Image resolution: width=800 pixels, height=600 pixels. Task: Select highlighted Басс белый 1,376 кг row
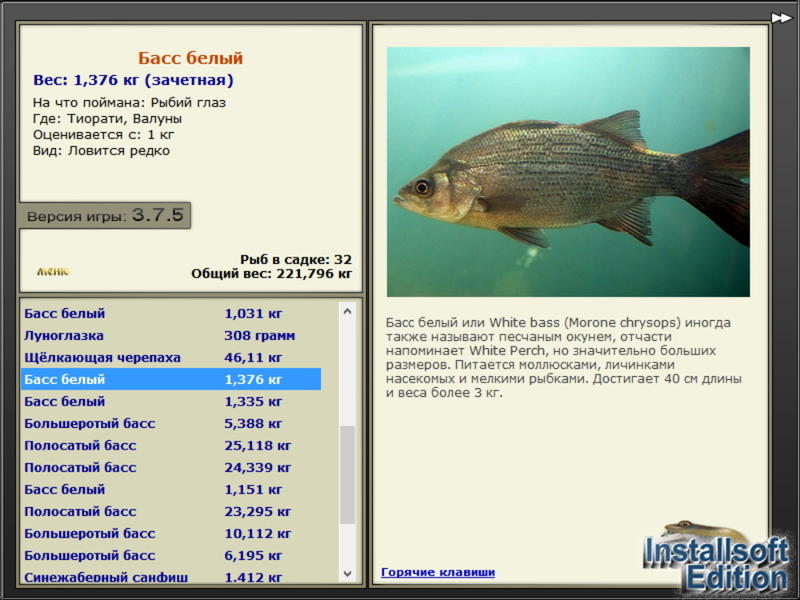point(171,379)
